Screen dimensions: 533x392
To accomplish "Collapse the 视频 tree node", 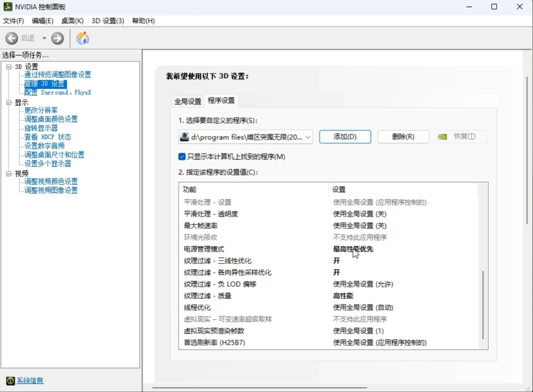I will pos(9,174).
